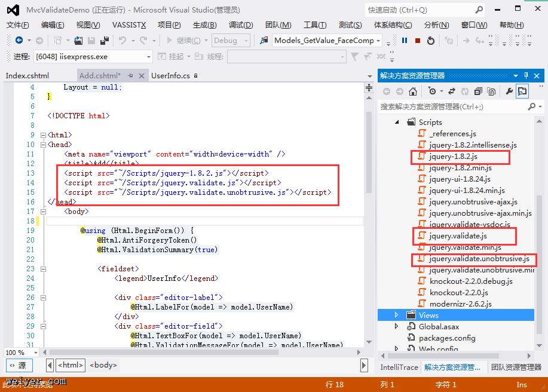Screen dimensions: 548x392
Task: Click the Navigate Backward toolbar arrow
Action: point(19,41)
